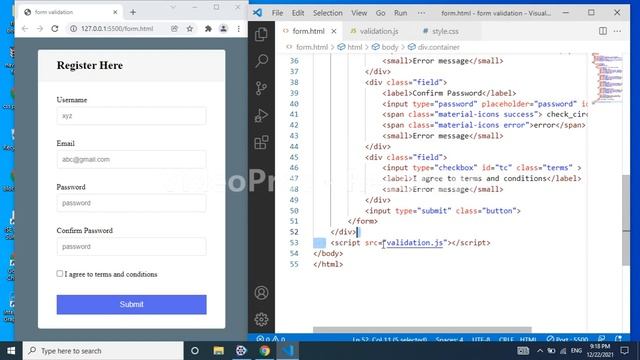
Task: Open Chrome three-dot menu
Action: tap(238, 29)
